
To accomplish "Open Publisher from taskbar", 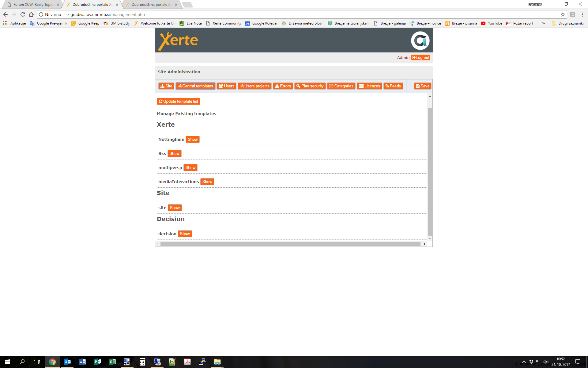I will [x=97, y=362].
